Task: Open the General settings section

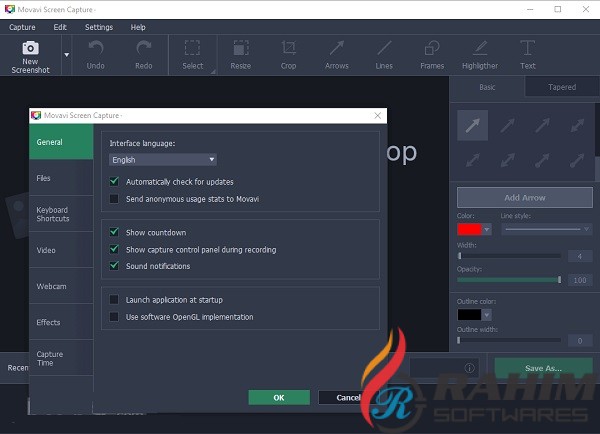Action: (61, 142)
